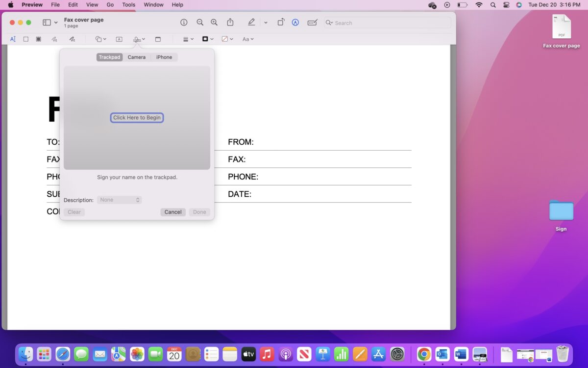588x368 pixels.
Task: Open the Tools menu in menu bar
Action: point(128,5)
